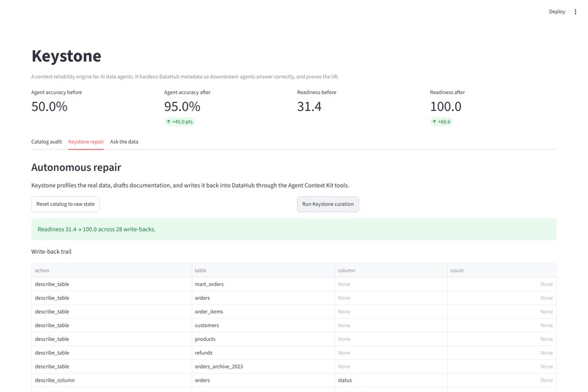This screenshot has width=588, height=392.
Task: Sort table by action column header
Action: [112, 271]
